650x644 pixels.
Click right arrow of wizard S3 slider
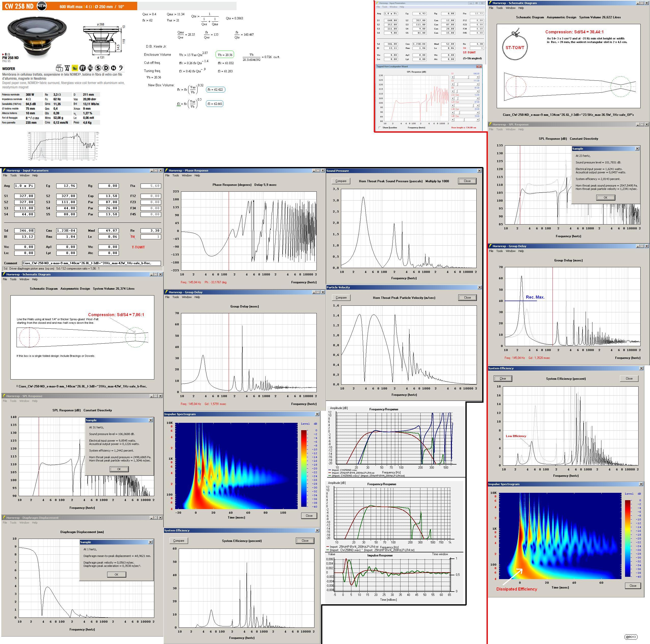point(478,84)
